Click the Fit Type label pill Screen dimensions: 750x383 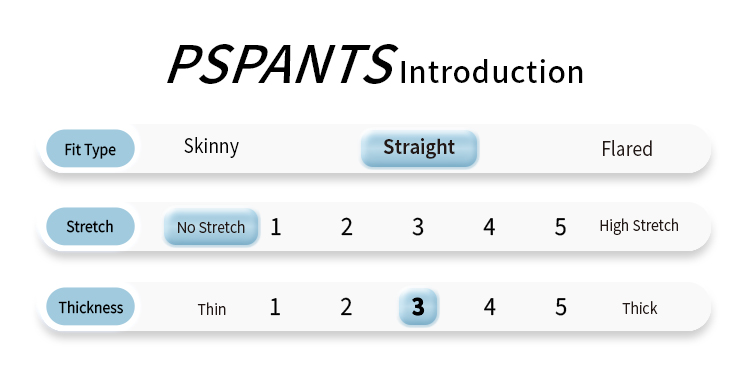coord(90,149)
